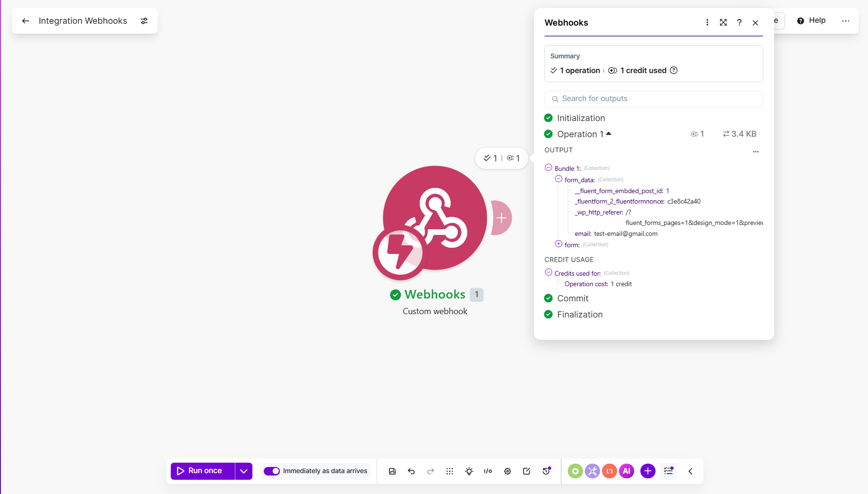This screenshot has height=494, width=868.
Task: Open the operations bubble above the module
Action: 501,158
